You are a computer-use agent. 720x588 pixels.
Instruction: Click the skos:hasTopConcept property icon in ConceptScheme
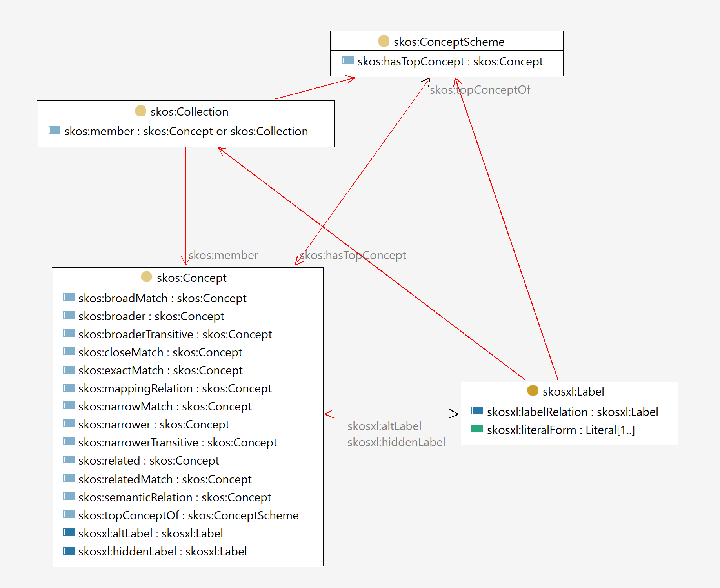347,61
